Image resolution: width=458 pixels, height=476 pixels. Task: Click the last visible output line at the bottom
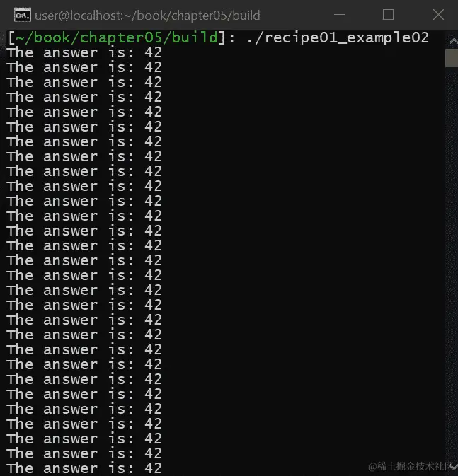coord(84,468)
